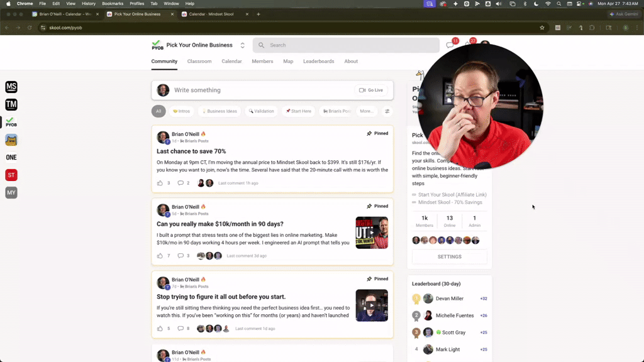Play the $10k/month post video thumbnail
644x362 pixels.
point(372,233)
